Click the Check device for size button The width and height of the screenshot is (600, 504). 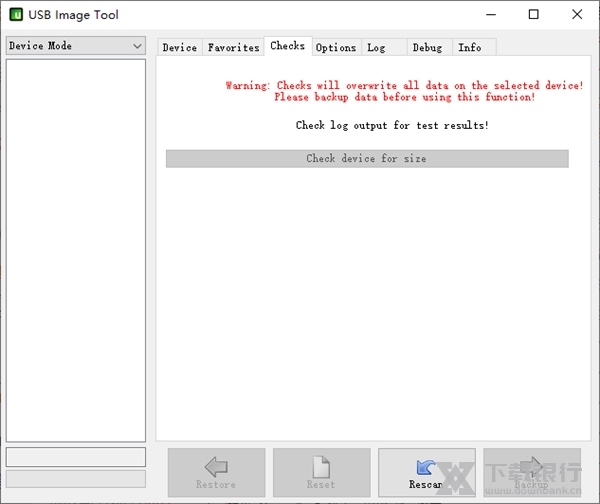(x=367, y=159)
